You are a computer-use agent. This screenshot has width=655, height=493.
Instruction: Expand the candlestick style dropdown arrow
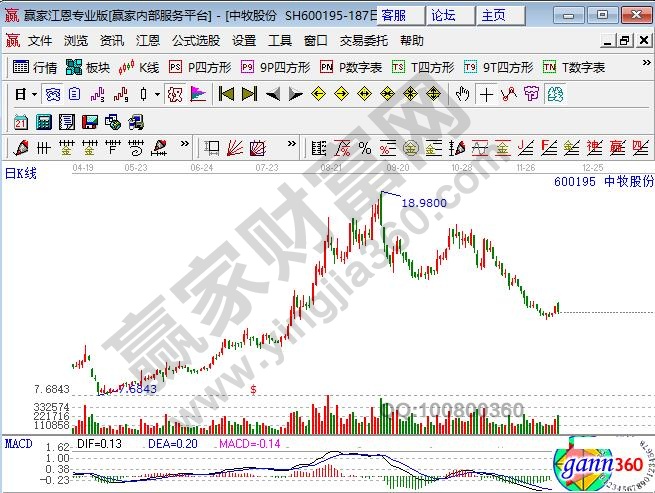click(157, 94)
